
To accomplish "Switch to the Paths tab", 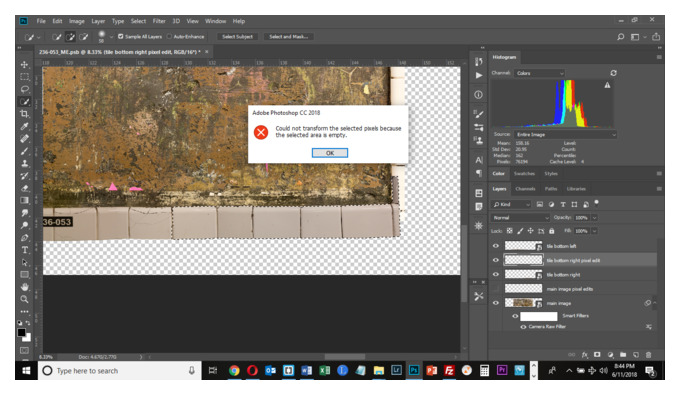I will (551, 189).
